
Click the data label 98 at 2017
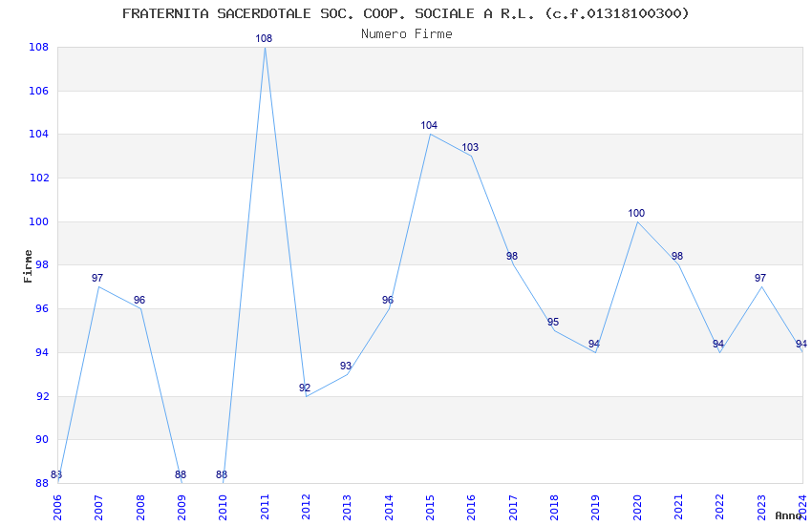click(x=512, y=256)
